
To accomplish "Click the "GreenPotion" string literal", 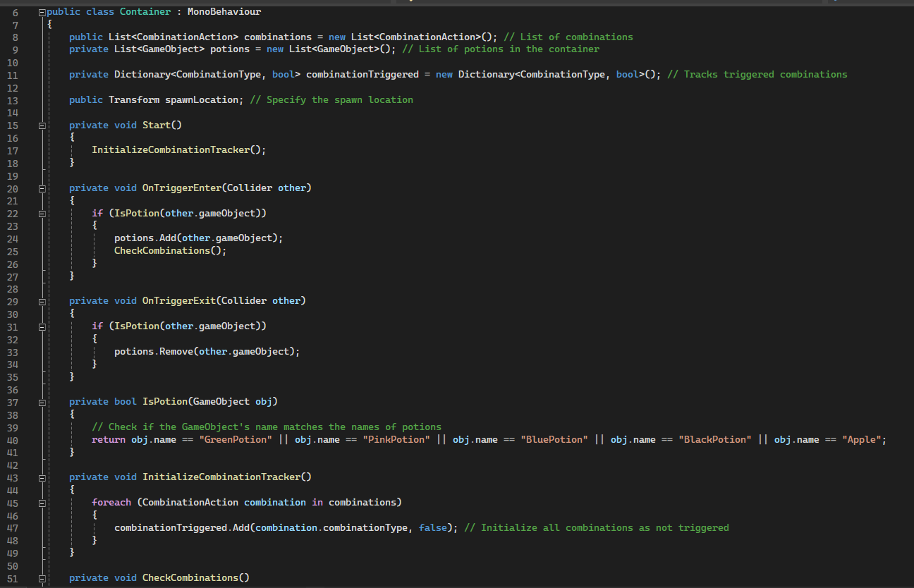I will pyautogui.click(x=236, y=440).
